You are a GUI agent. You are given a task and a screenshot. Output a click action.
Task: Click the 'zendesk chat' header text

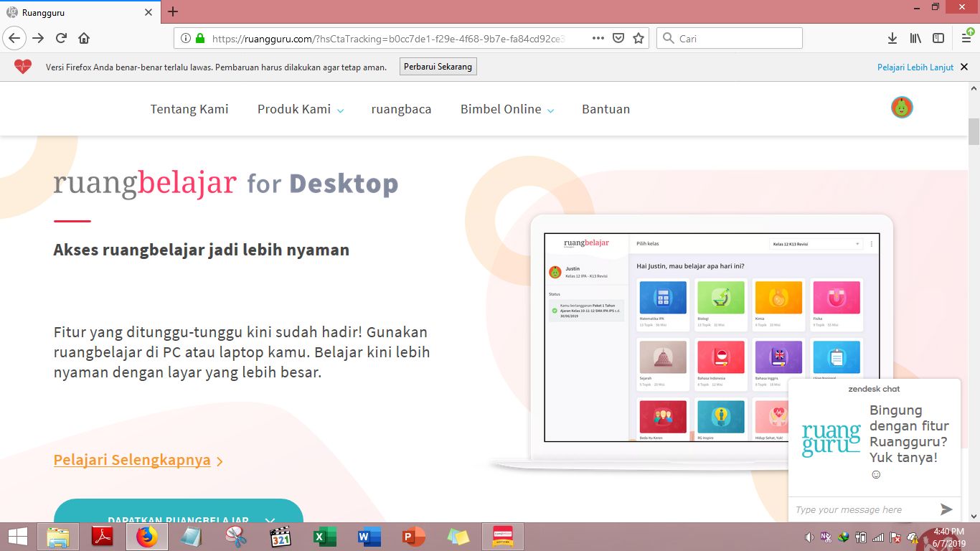pyautogui.click(x=874, y=389)
